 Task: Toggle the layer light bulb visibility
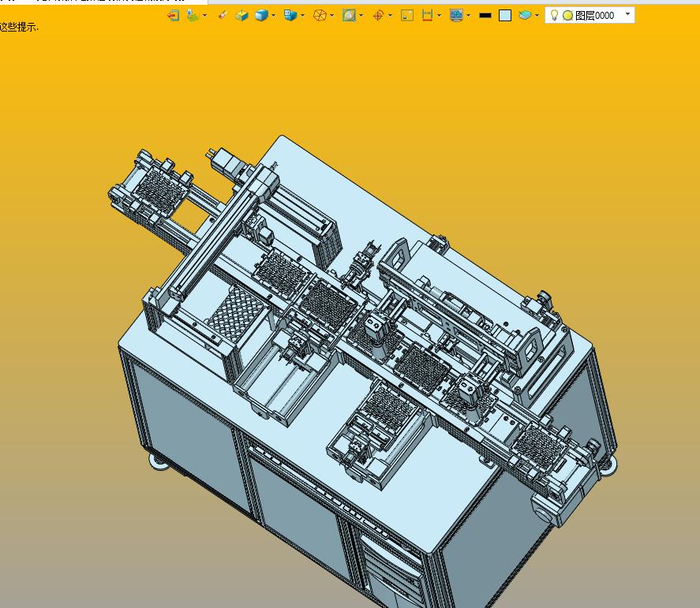(x=554, y=15)
